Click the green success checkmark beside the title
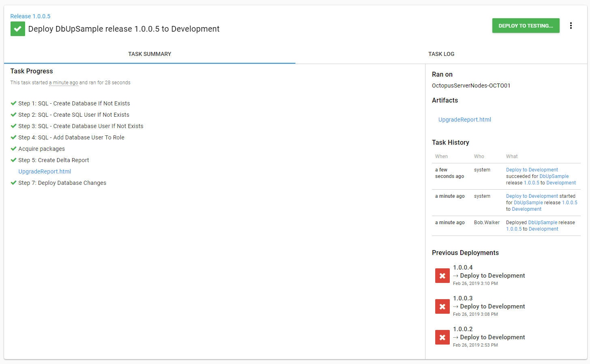 pos(17,29)
